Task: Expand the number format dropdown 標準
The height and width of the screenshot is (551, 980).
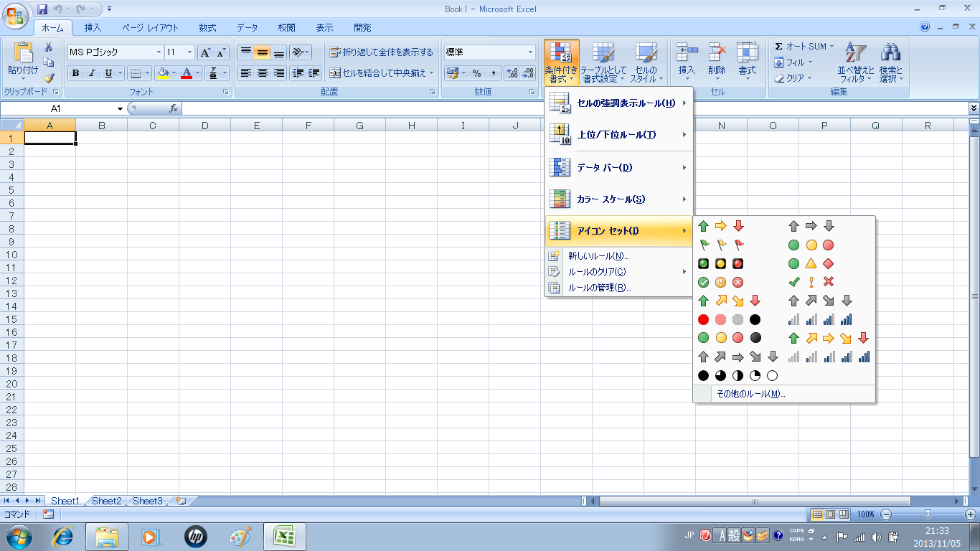Action: tap(531, 52)
